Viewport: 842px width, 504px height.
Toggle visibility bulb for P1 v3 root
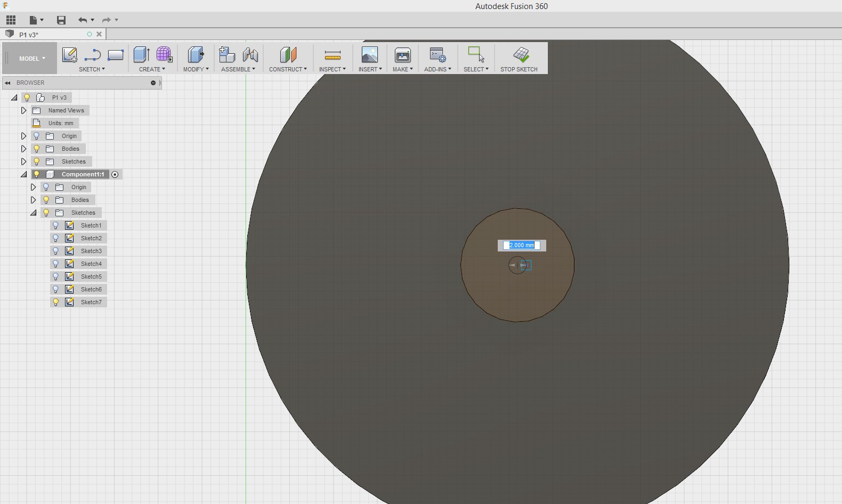point(27,97)
